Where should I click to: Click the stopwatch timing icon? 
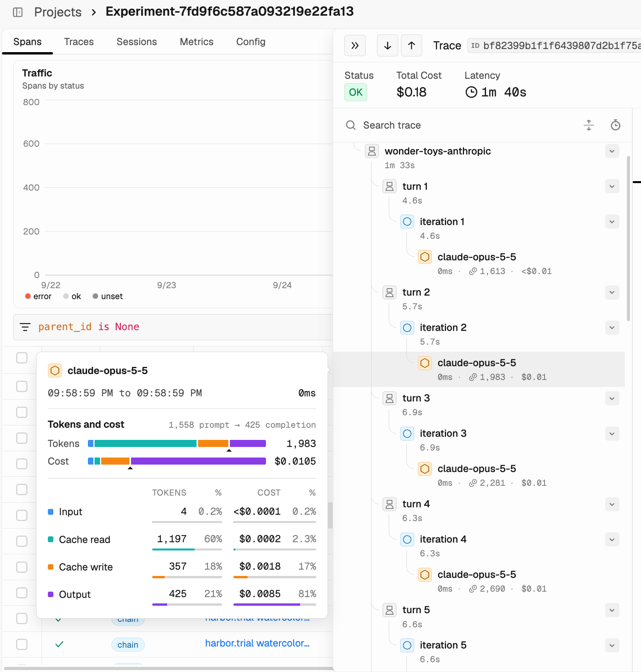click(x=616, y=125)
